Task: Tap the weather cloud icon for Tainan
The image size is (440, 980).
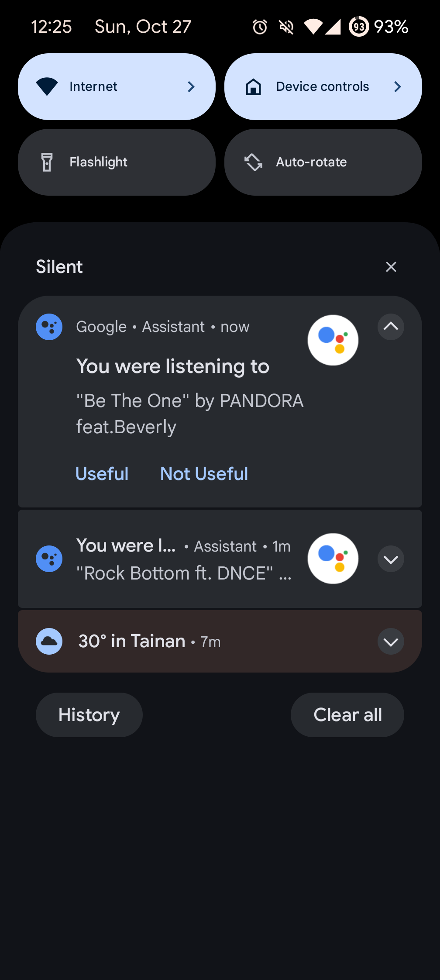Action: tap(49, 641)
